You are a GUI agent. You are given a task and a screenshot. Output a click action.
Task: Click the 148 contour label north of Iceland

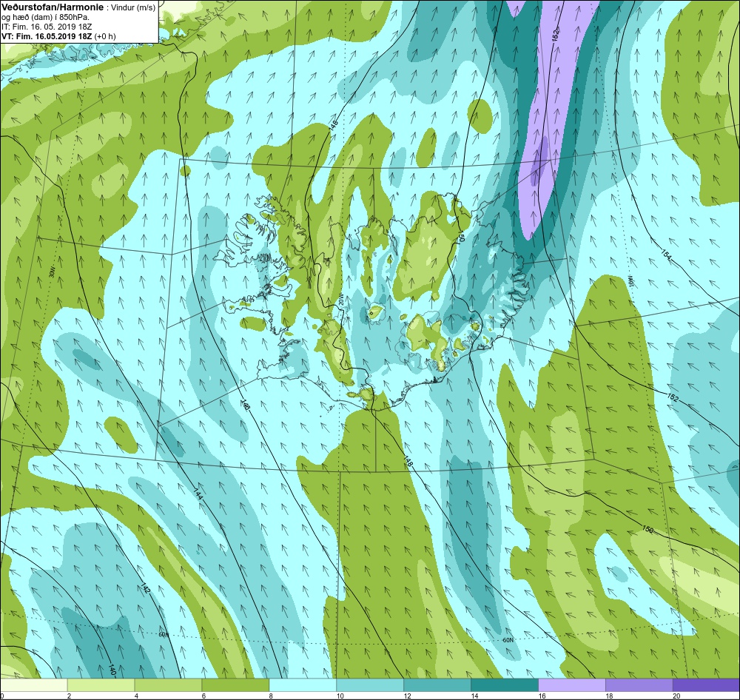click(x=334, y=125)
